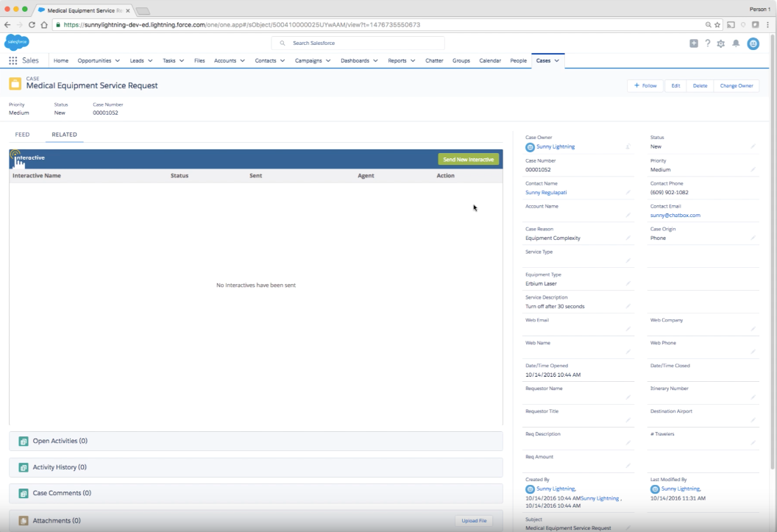The width and height of the screenshot is (777, 532).
Task: Click the Case Comments section icon
Action: coord(24,493)
